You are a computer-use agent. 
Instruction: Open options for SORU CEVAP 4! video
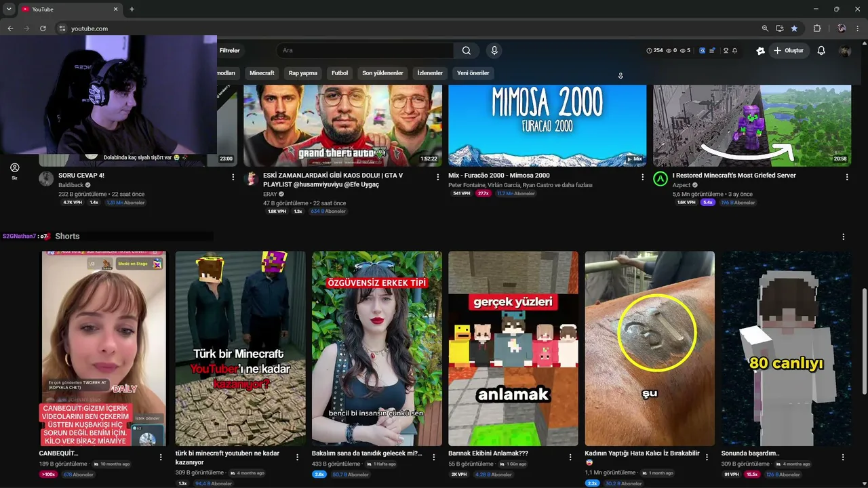[x=233, y=177]
